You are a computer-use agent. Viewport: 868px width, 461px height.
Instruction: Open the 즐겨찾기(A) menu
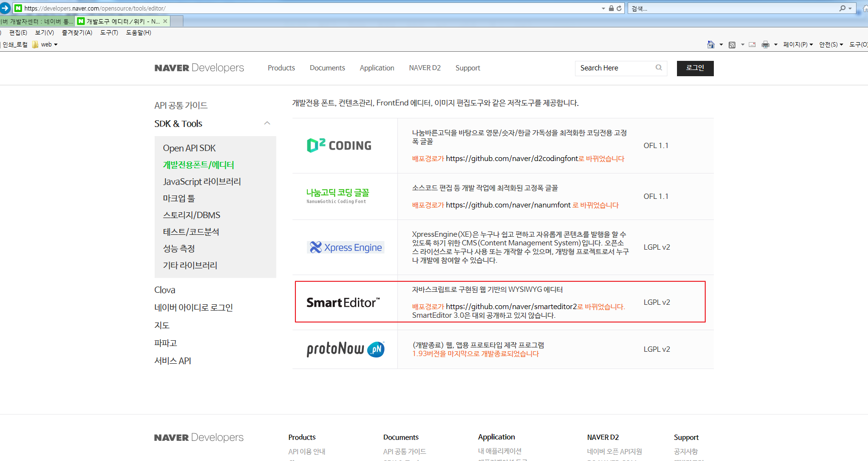pos(77,33)
